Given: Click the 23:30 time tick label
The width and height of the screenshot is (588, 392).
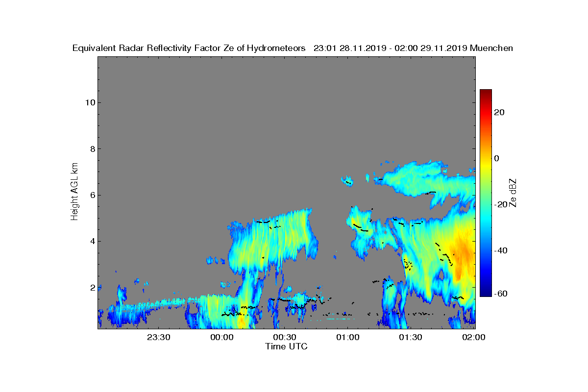Looking at the screenshot, I should (x=159, y=337).
